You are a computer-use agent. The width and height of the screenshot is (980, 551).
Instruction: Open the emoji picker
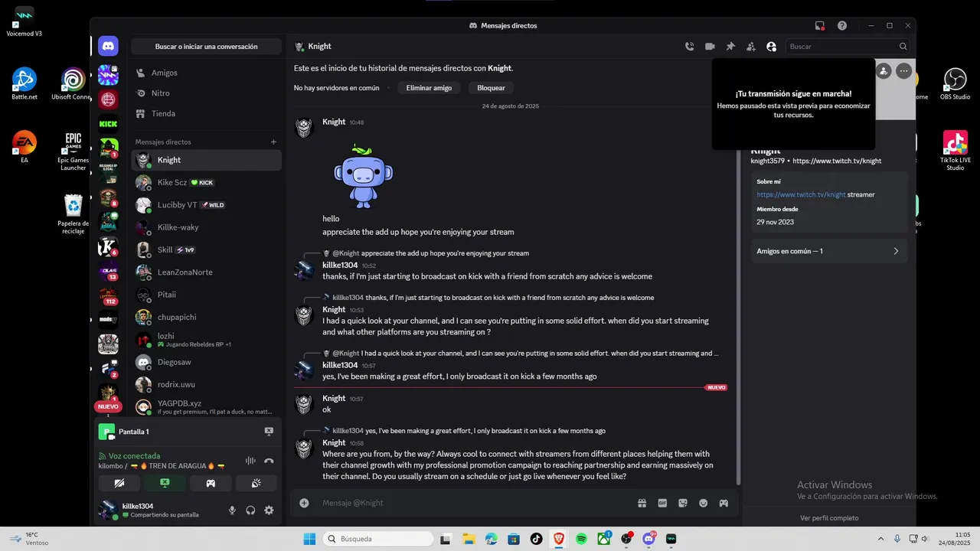point(703,503)
